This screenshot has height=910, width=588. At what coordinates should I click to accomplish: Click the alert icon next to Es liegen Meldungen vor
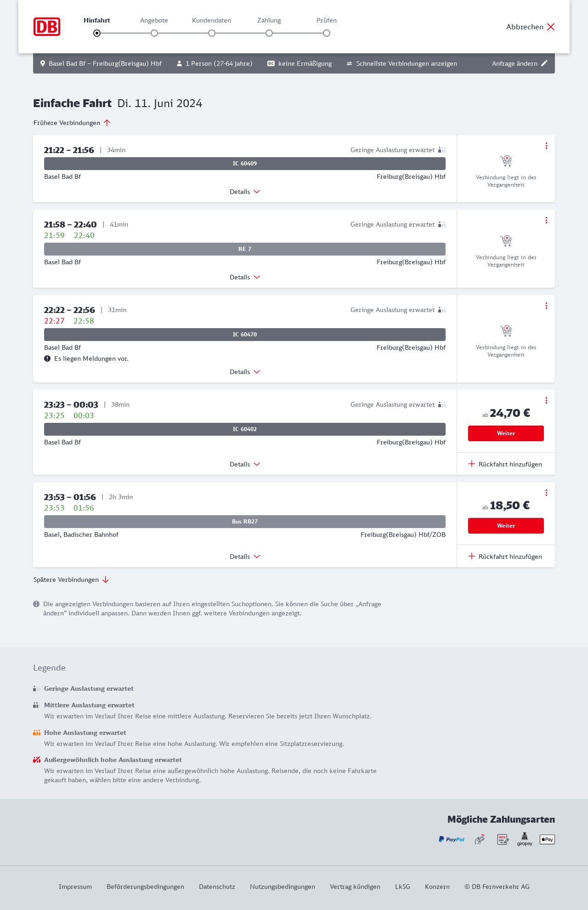(x=47, y=358)
